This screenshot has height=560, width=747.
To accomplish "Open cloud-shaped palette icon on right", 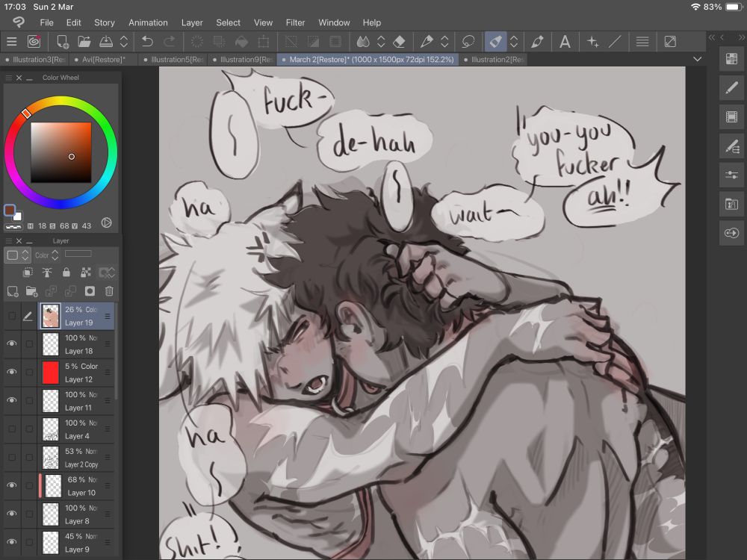I will coord(732,233).
